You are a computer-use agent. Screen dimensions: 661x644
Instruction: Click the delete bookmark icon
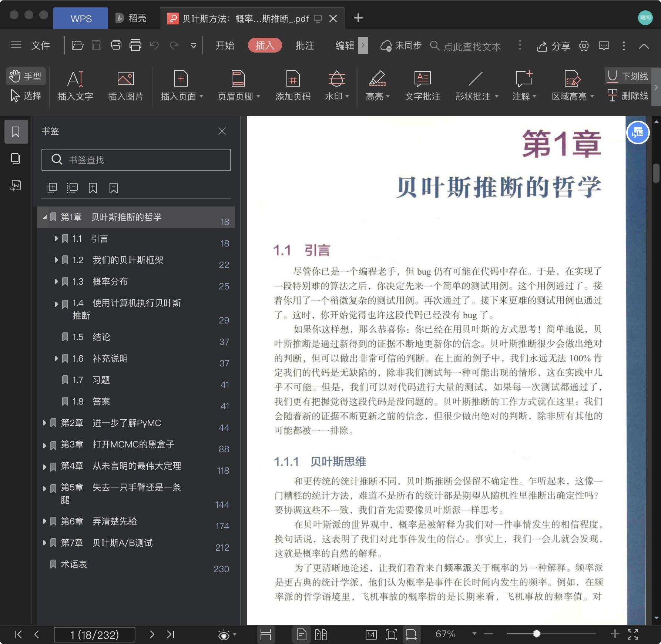114,188
